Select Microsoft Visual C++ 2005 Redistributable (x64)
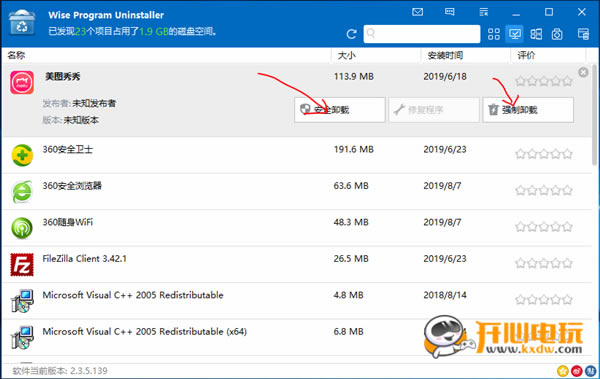The image size is (600, 379). coord(297,337)
